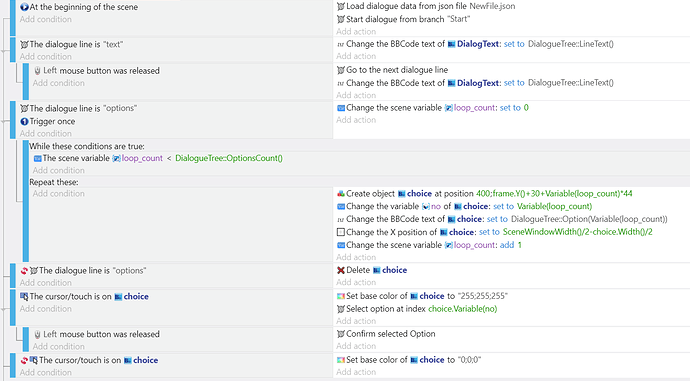
Task: Click Add action under 'loop_count: set to 0'
Action: [x=356, y=120]
